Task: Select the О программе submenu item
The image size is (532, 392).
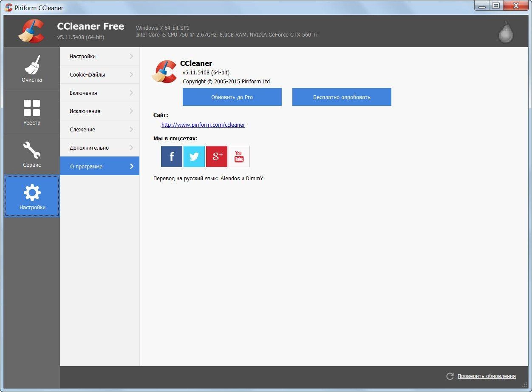Action: pyautogui.click(x=99, y=166)
